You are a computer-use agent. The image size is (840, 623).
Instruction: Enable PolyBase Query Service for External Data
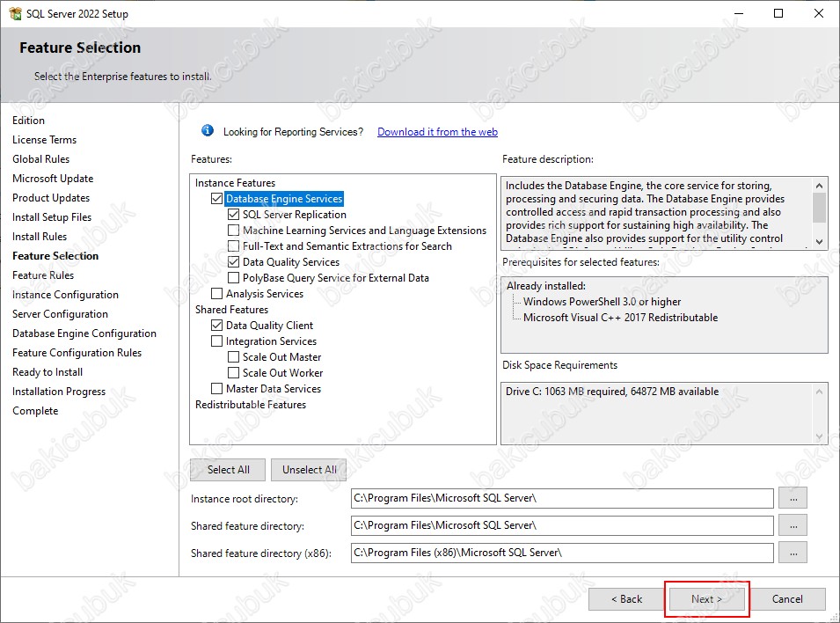coord(234,278)
